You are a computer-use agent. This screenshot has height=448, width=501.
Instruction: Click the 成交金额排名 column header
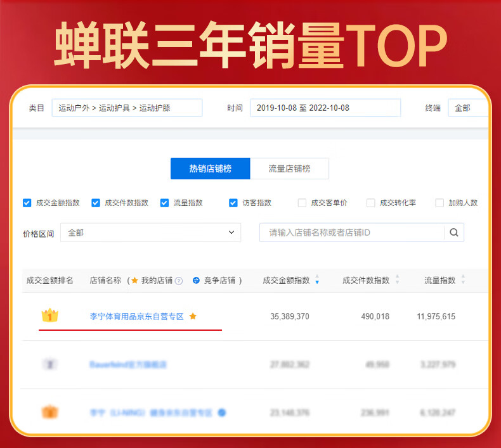pos(50,280)
